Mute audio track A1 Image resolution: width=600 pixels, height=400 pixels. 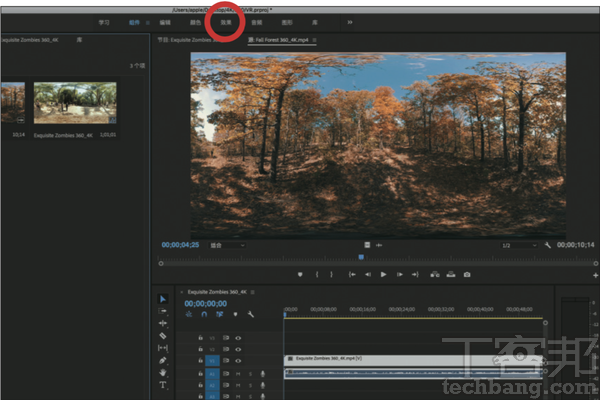point(238,374)
